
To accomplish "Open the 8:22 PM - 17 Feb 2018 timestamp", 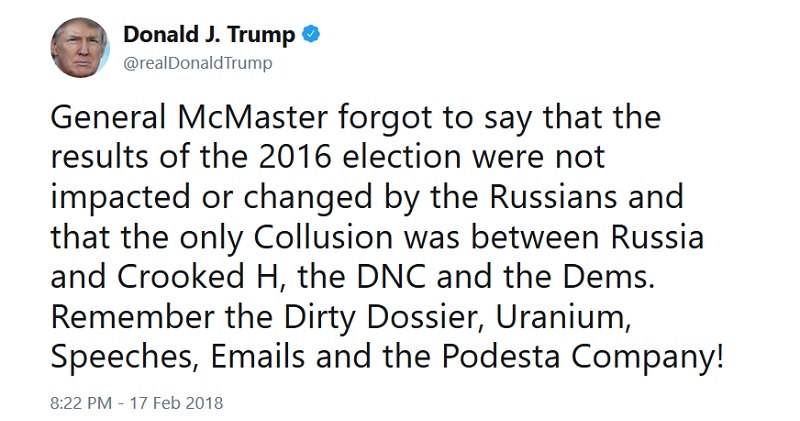I will pos(137,403).
